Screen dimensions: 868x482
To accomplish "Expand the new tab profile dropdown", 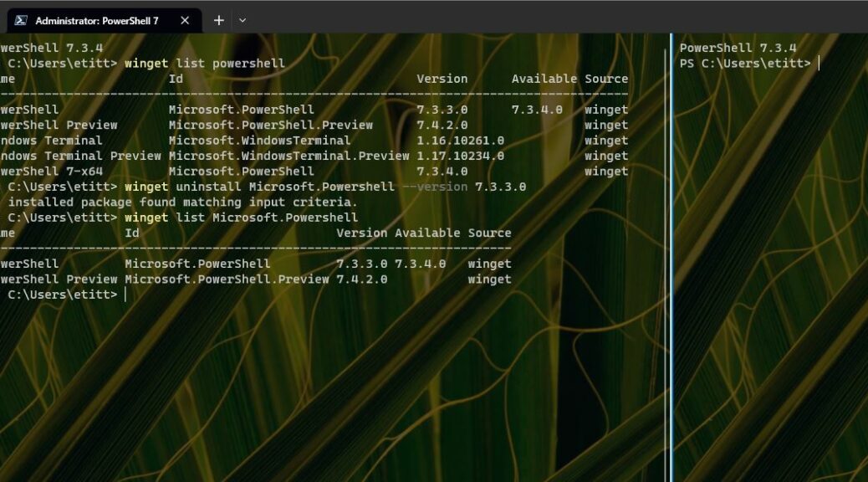I will tap(243, 20).
